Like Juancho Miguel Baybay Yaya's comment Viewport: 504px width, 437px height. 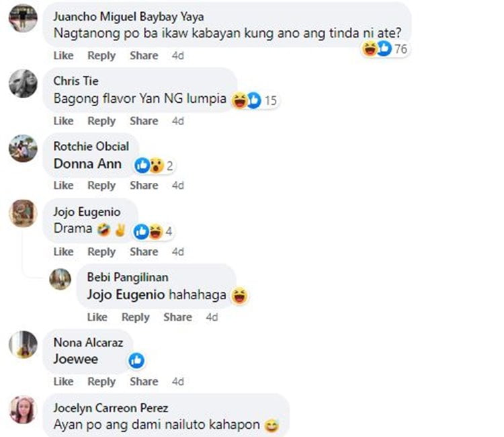point(63,56)
